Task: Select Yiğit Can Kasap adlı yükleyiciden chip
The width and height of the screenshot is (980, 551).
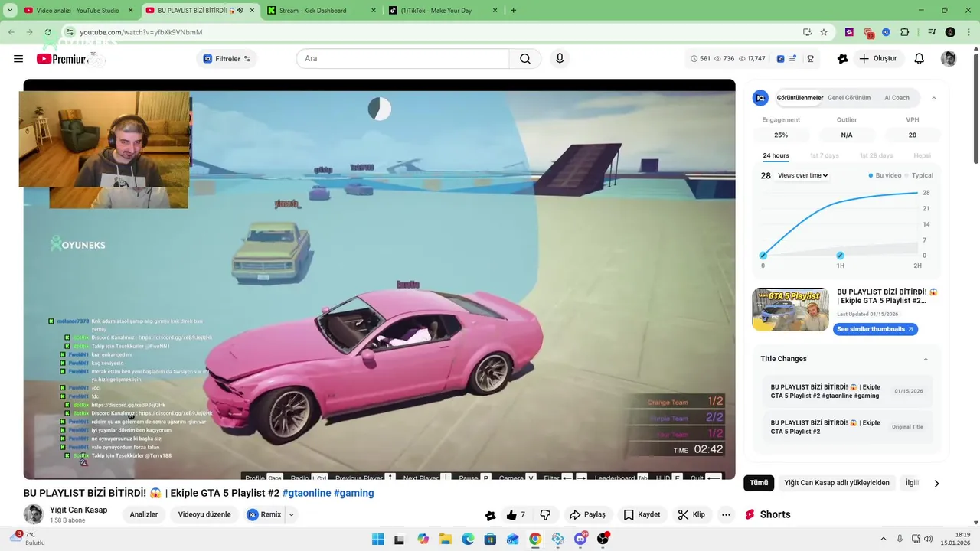Action: coord(837,483)
